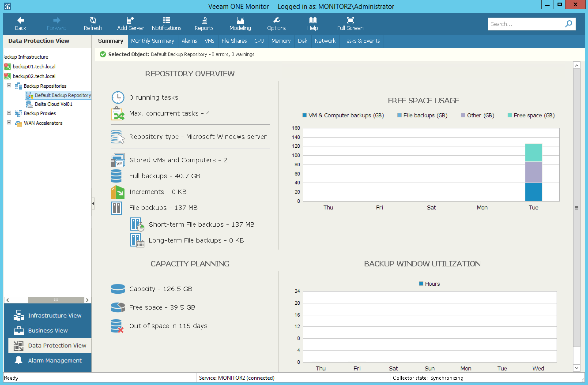Click the Out of space warning icon
Image resolution: width=588 pixels, height=385 pixels.
coord(117,326)
